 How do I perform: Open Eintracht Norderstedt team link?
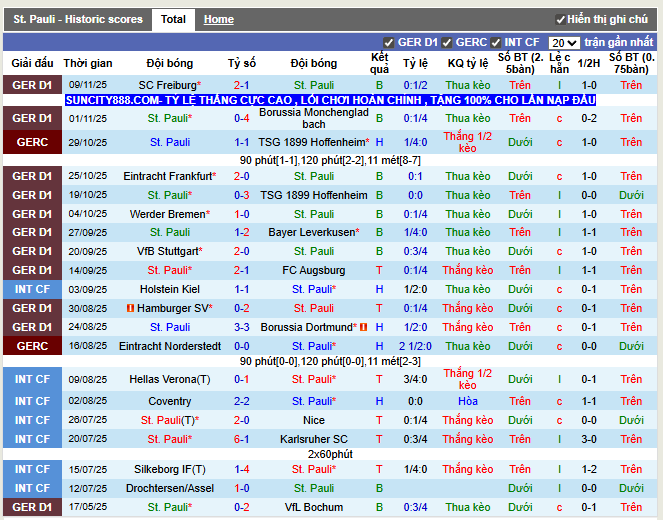170,346
